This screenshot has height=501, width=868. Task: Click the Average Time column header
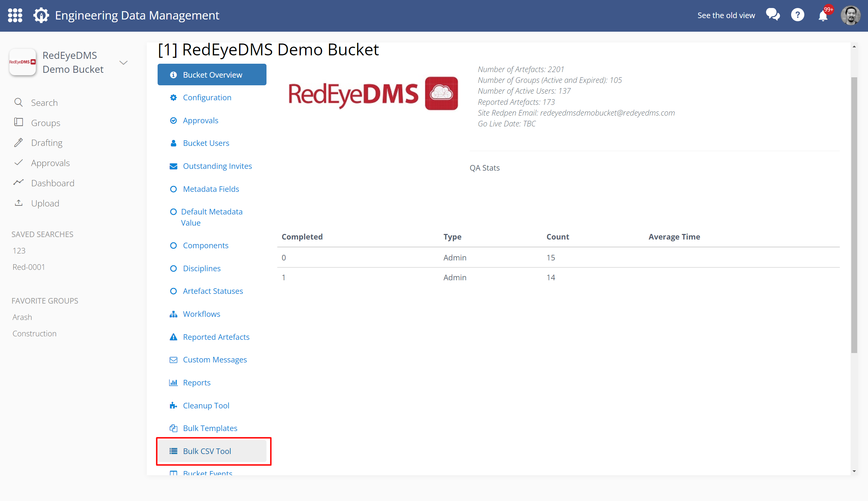click(674, 237)
